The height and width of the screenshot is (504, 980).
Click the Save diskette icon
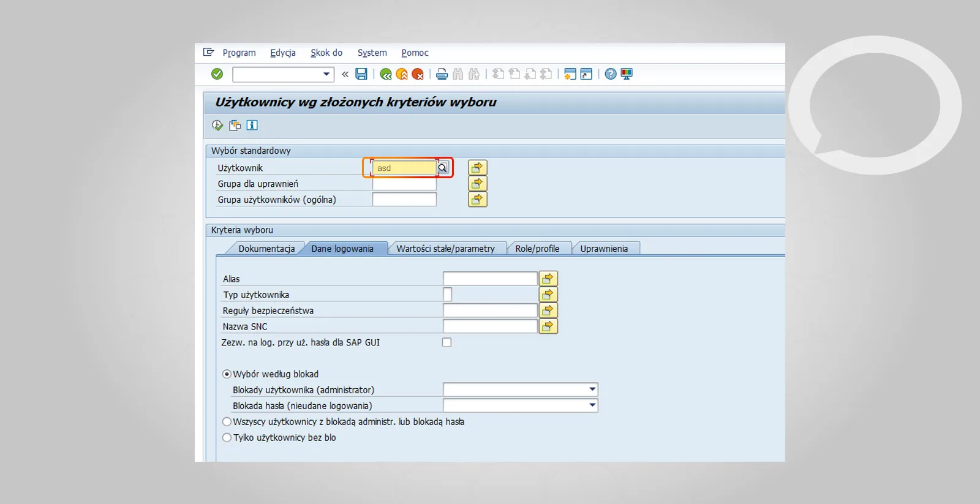click(361, 74)
